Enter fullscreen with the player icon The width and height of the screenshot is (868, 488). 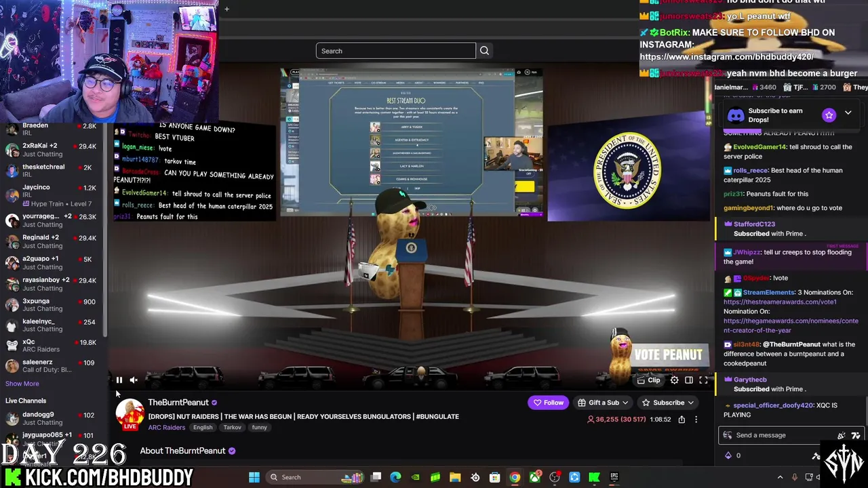point(703,380)
